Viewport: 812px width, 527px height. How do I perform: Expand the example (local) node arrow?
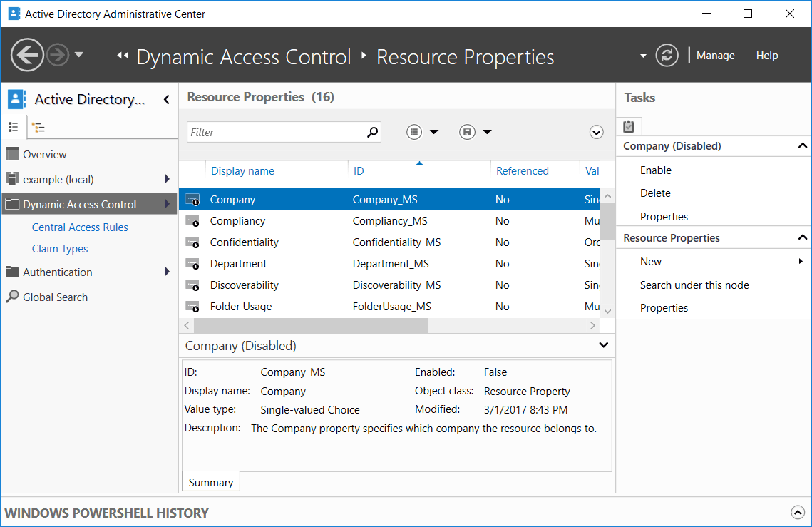(167, 179)
